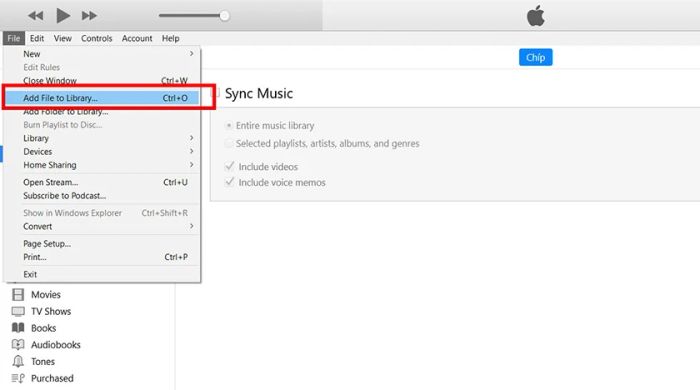The height and width of the screenshot is (390, 700).
Task: Toggle the Include voice memos checkbox
Action: 229,182
